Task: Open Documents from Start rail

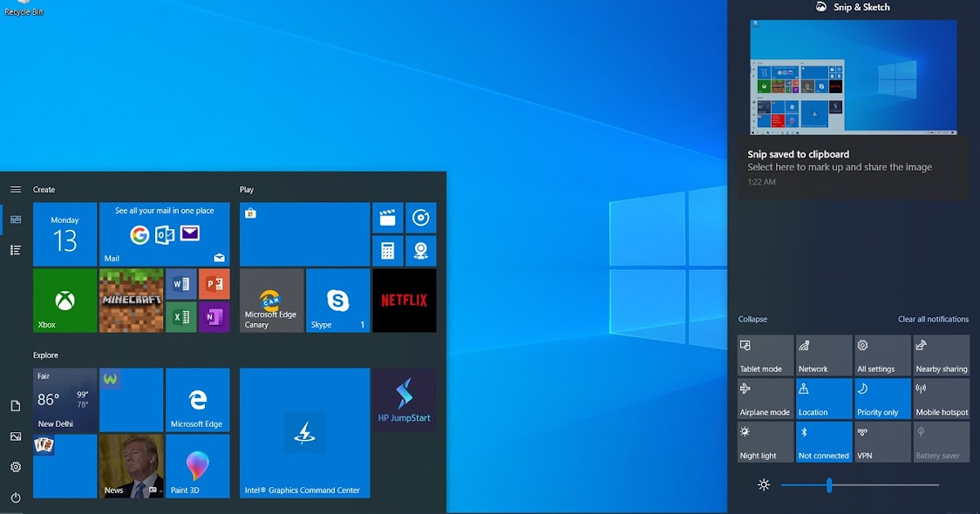Action: click(x=16, y=405)
